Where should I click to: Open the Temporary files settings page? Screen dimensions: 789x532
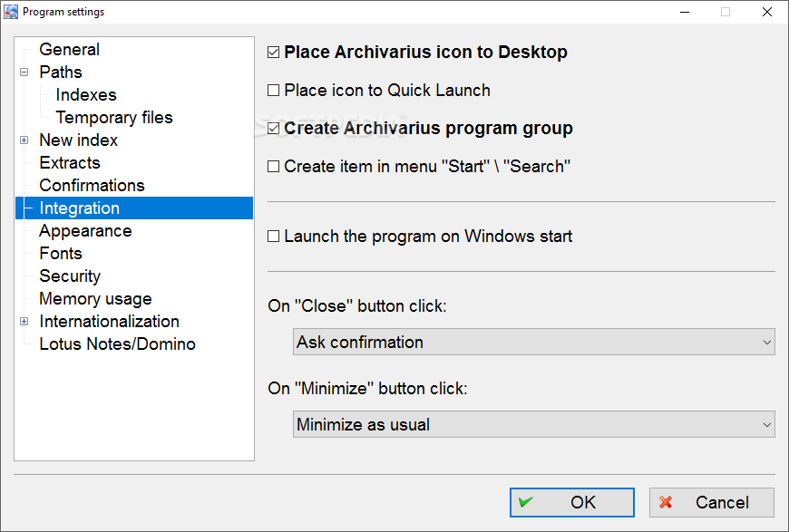click(x=114, y=117)
